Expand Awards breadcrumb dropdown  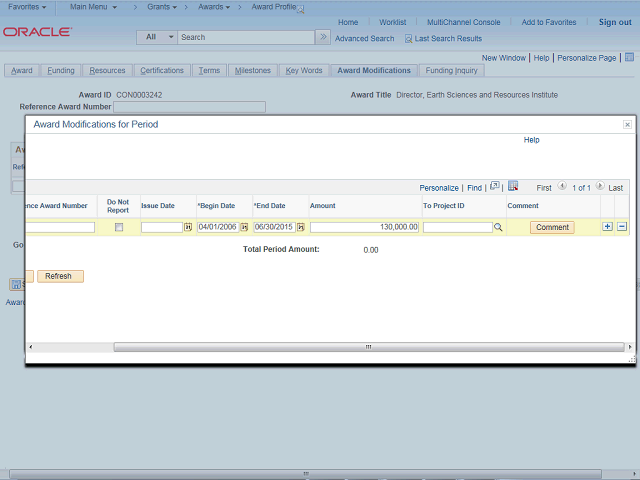click(x=214, y=7)
